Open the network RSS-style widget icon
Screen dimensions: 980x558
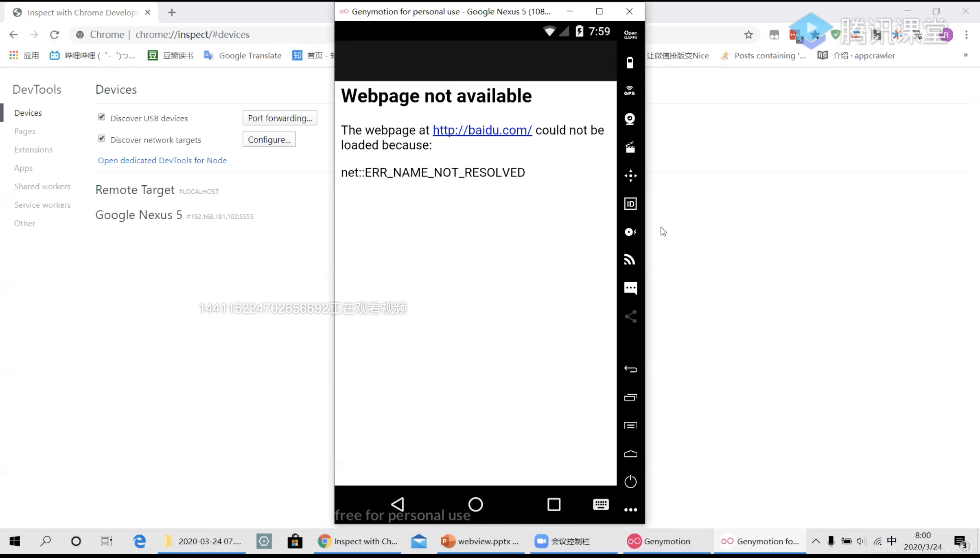[x=630, y=259]
